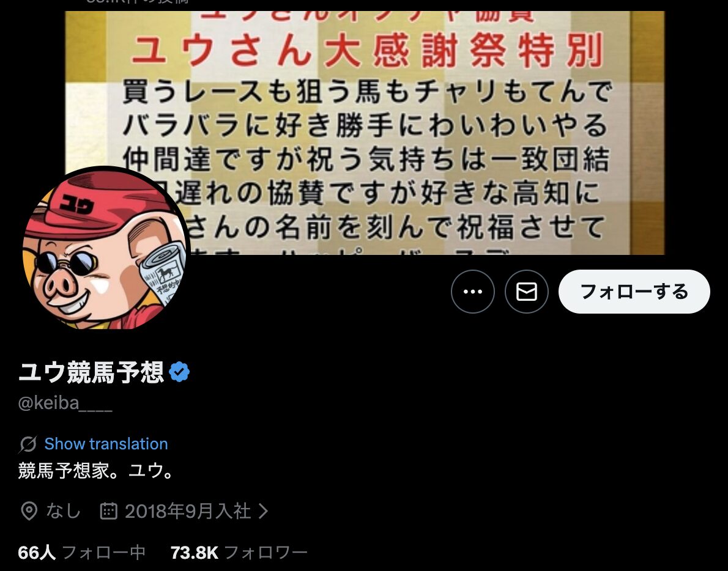Open the gold header banner image

tap(365, 133)
